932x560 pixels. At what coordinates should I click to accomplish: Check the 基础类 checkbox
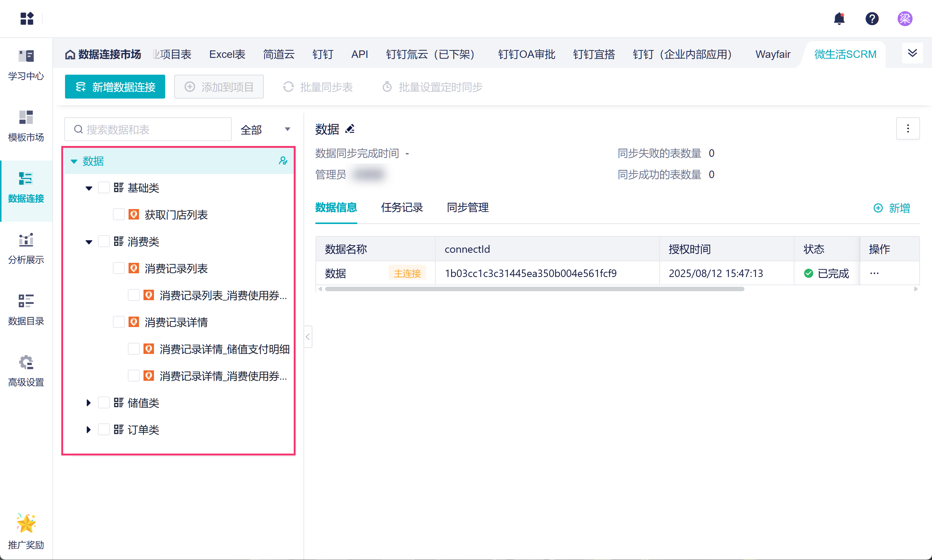(104, 187)
